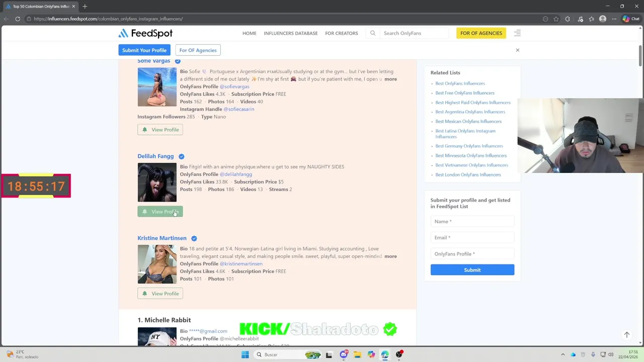
Task: Click the search magnifier icon in header
Action: (373, 33)
